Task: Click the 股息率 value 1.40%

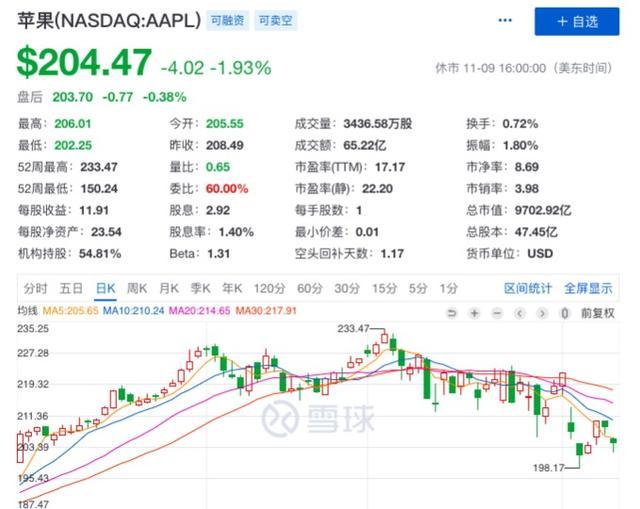Action: point(236,232)
